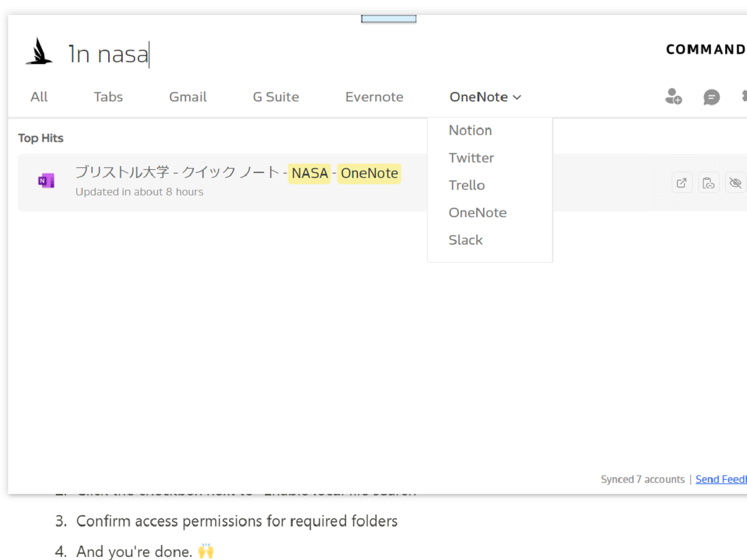
Task: Click "Updated in about 8 hours" text
Action: pyautogui.click(x=139, y=192)
